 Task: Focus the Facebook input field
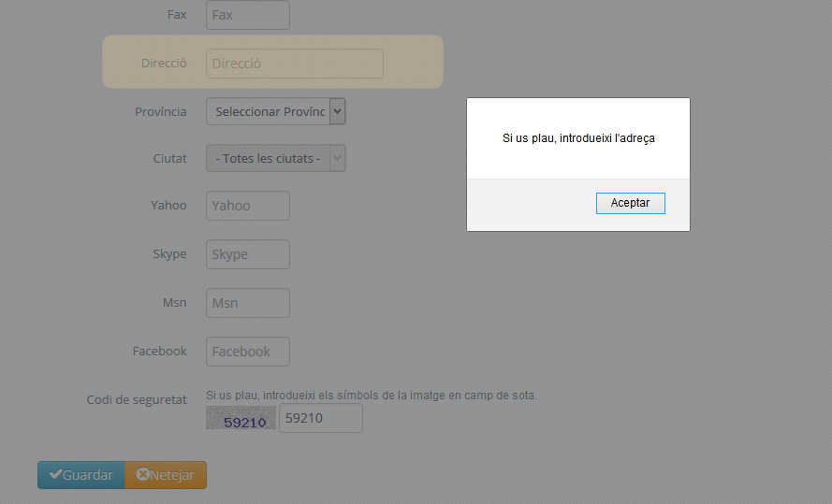(248, 352)
